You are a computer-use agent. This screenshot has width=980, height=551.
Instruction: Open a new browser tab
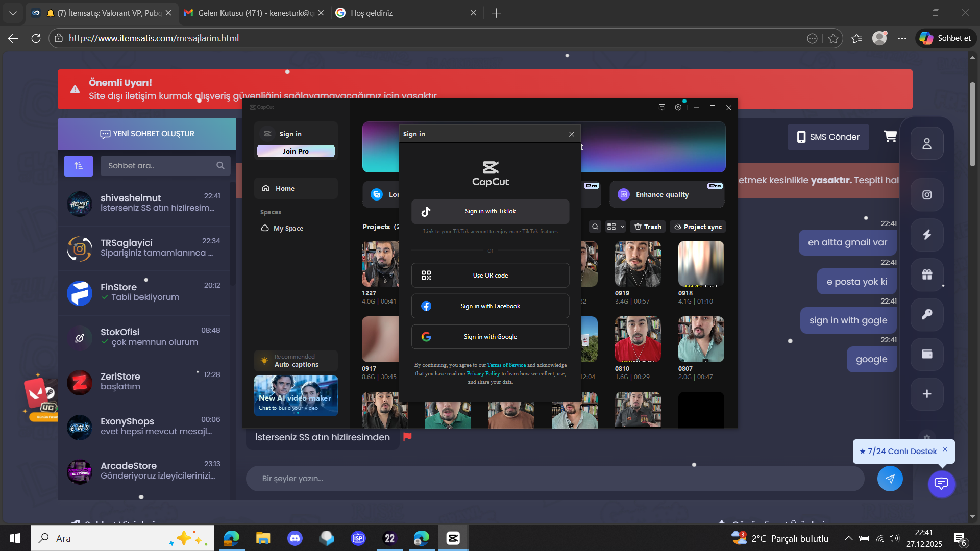[496, 13]
